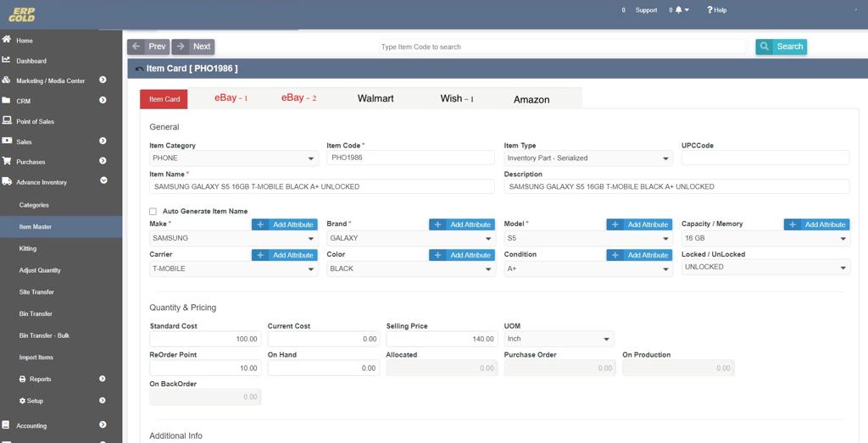Click Add Attribute for Capacity / Memory

817,224
